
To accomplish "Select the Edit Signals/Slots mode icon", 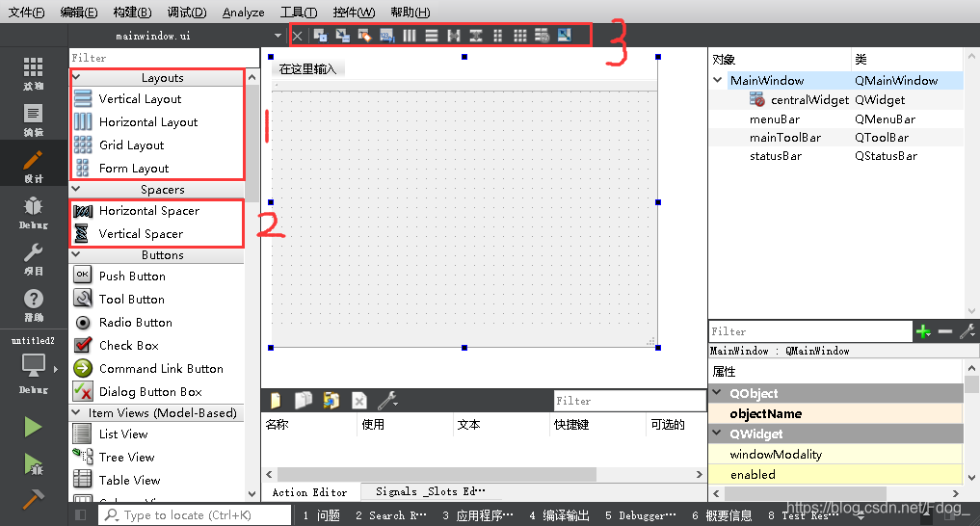I will [342, 36].
